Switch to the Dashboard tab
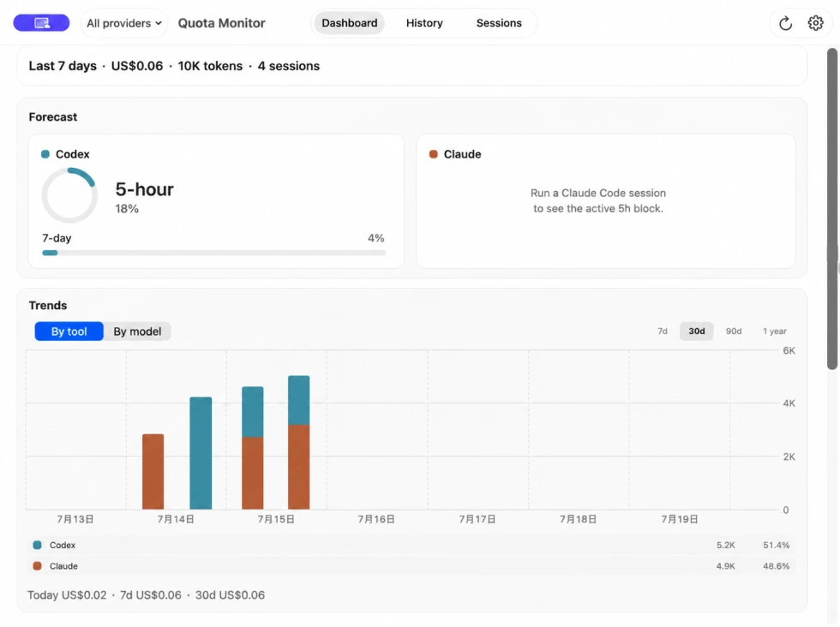Image resolution: width=840 pixels, height=627 pixels. coord(350,23)
